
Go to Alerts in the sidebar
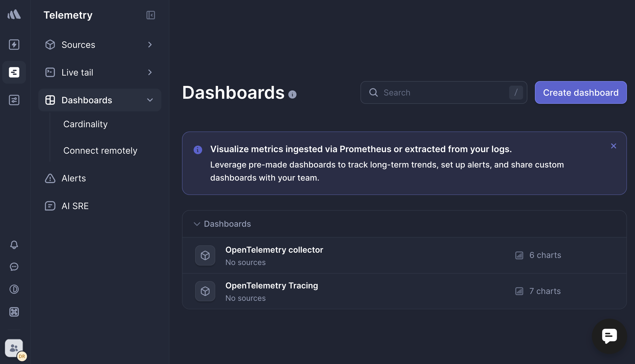(74, 178)
